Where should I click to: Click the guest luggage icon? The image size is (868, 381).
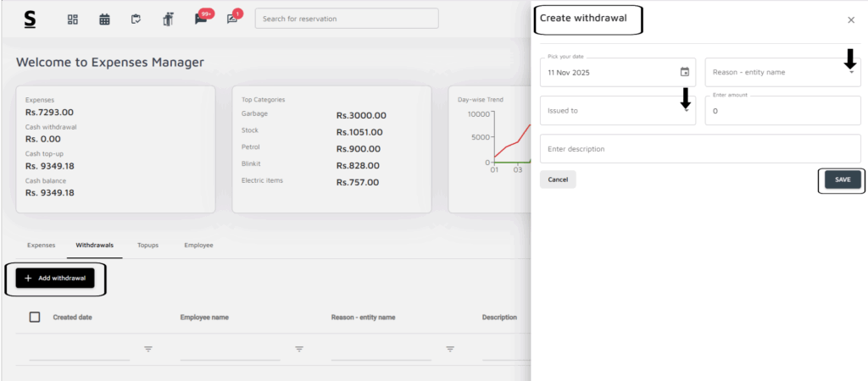[168, 19]
